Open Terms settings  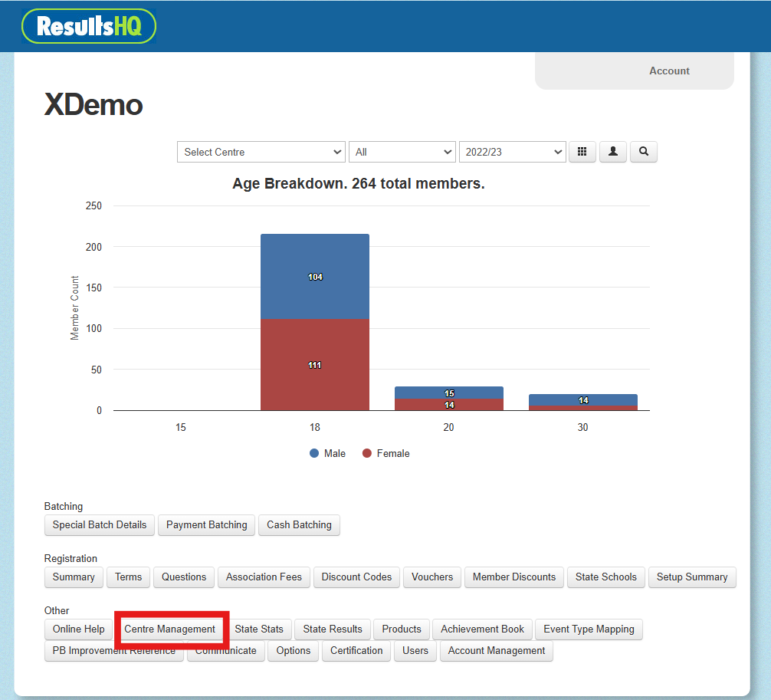(x=128, y=577)
